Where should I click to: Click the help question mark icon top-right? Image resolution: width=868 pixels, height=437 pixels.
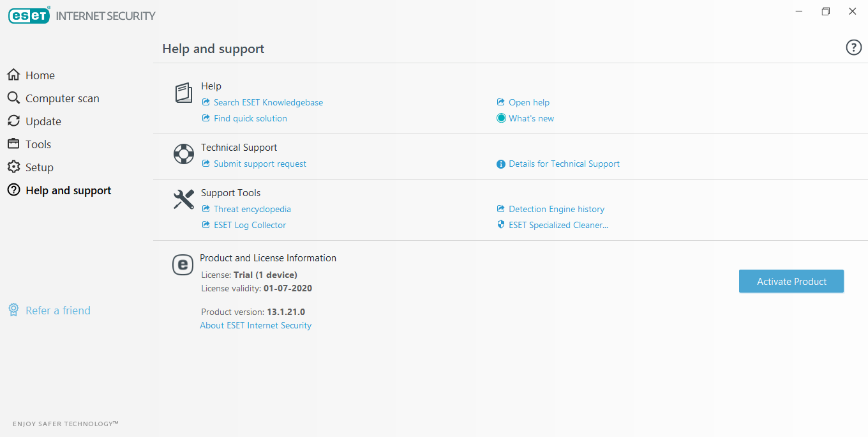[x=853, y=47]
